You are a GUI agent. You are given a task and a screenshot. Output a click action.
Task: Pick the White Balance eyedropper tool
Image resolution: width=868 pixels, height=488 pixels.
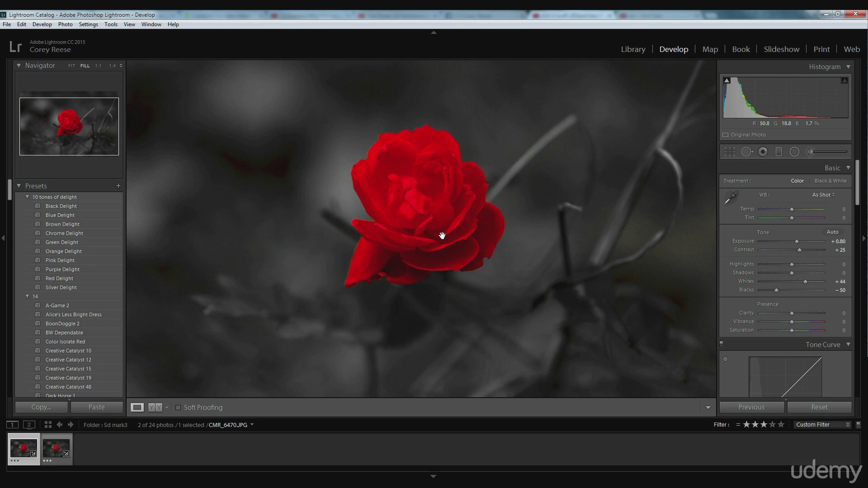731,198
